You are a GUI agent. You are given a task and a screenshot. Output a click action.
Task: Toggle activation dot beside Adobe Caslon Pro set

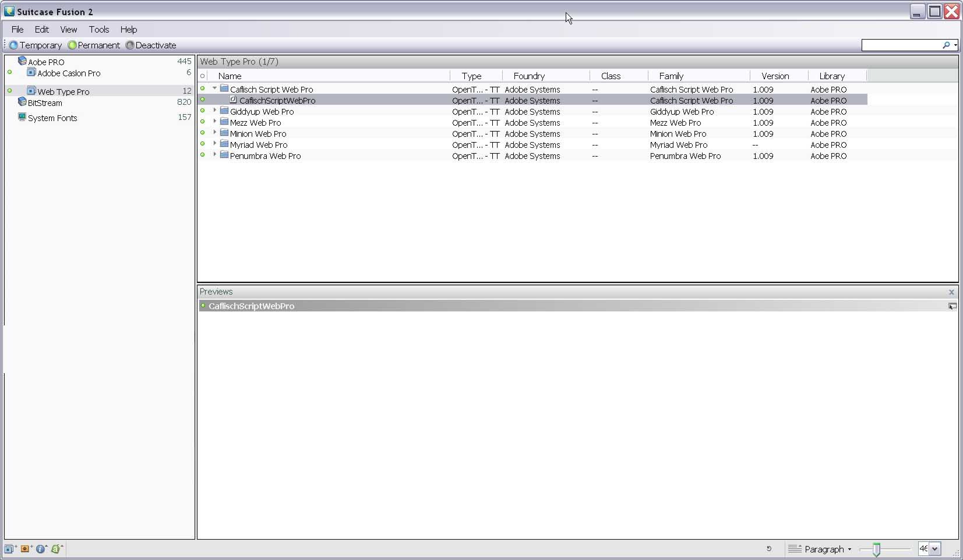click(10, 72)
